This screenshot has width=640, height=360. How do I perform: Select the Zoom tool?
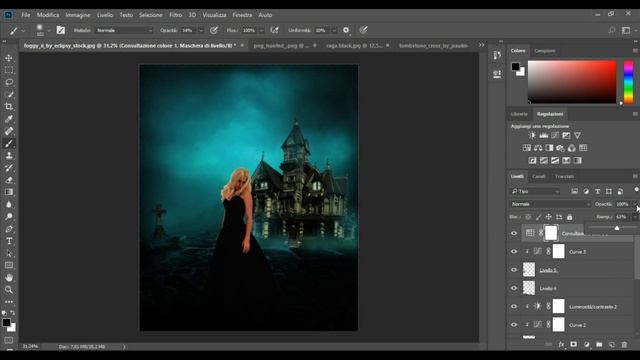9,290
